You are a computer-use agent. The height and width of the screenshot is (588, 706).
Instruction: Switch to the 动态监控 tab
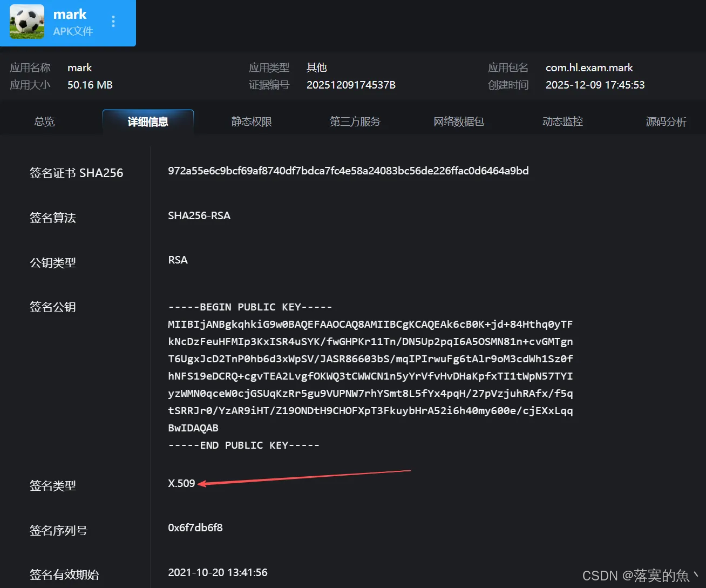tap(562, 121)
